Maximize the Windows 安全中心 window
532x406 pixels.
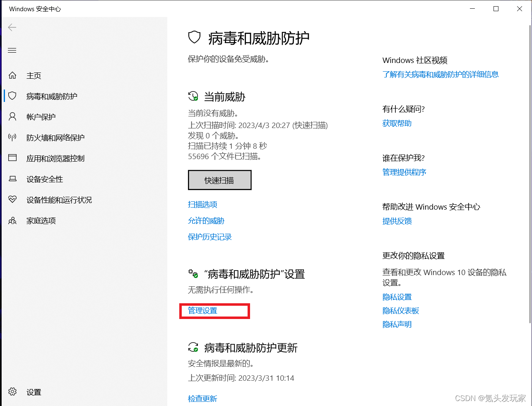pyautogui.click(x=496, y=9)
